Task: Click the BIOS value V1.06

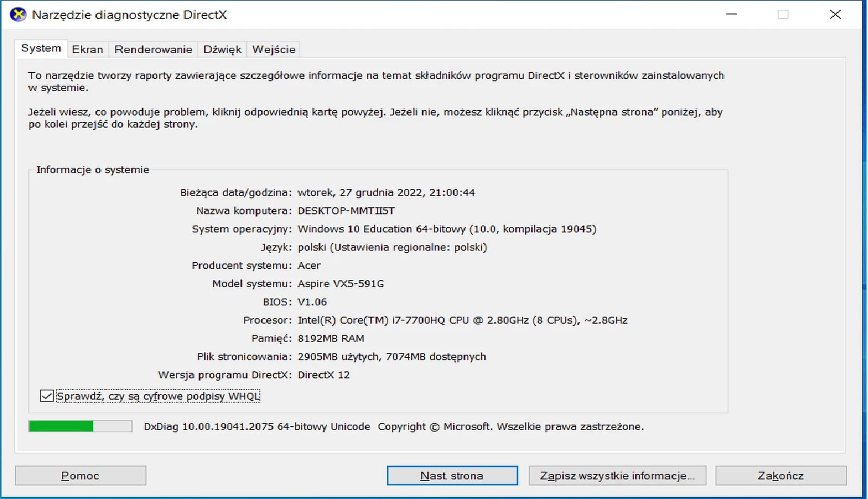Action: coord(312,302)
